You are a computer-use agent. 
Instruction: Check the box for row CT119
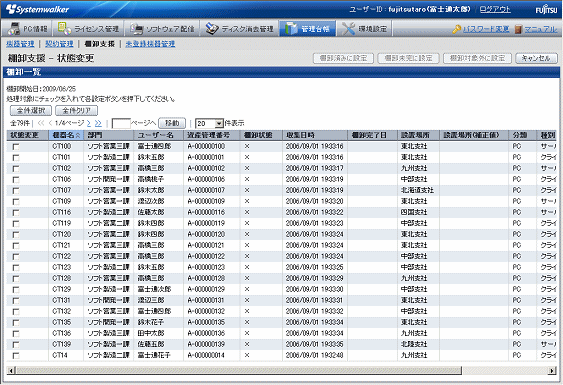[16, 223]
